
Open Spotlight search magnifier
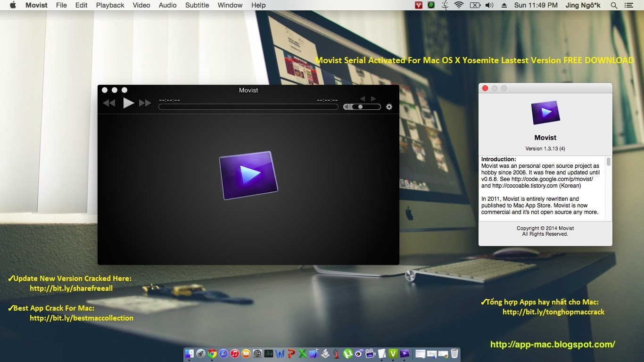click(x=614, y=5)
